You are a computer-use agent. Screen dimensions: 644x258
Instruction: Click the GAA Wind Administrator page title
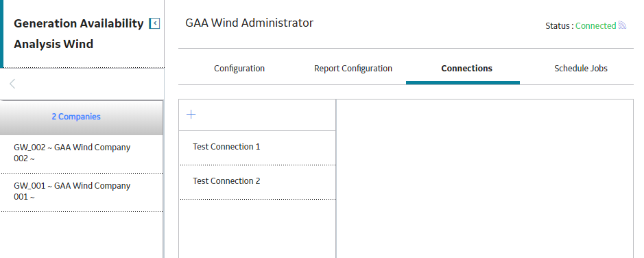pyautogui.click(x=250, y=23)
